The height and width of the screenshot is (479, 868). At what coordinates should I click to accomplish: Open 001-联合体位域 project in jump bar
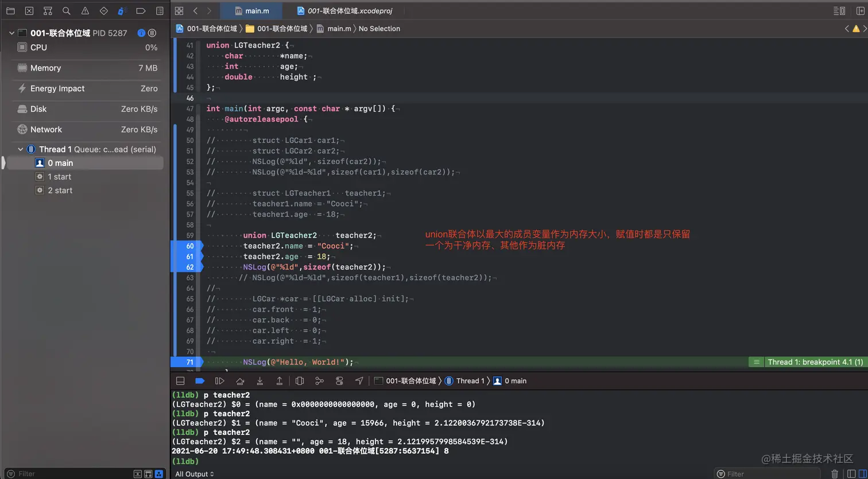pyautogui.click(x=206, y=29)
